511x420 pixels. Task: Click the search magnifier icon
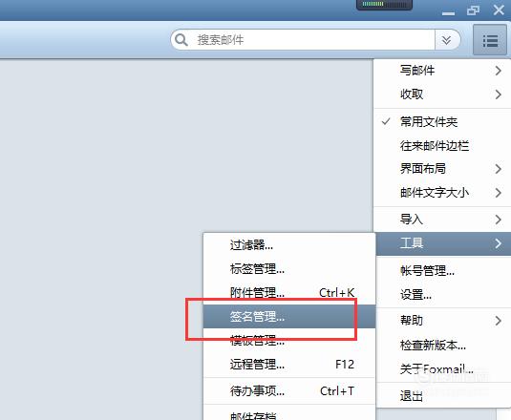pos(181,40)
